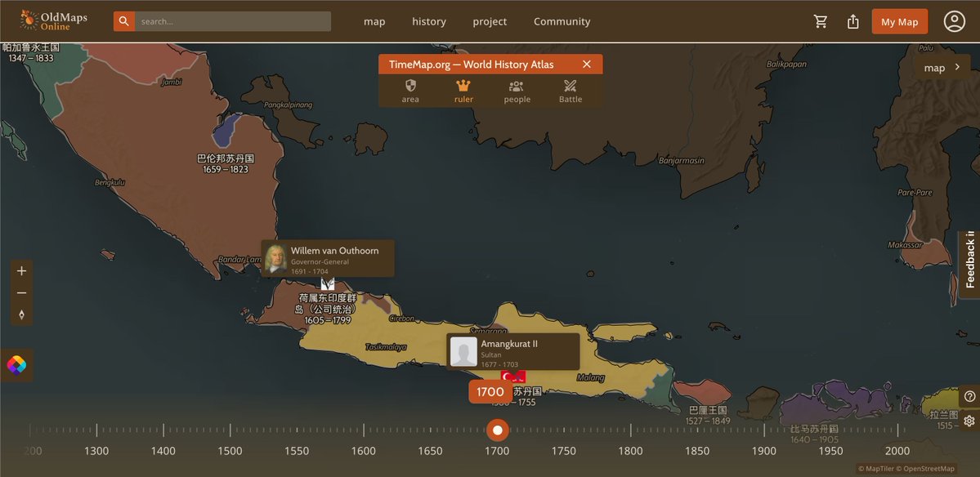Click the 巴厘王国 1527–1849 label
This screenshot has height=477, width=980.
(708, 415)
